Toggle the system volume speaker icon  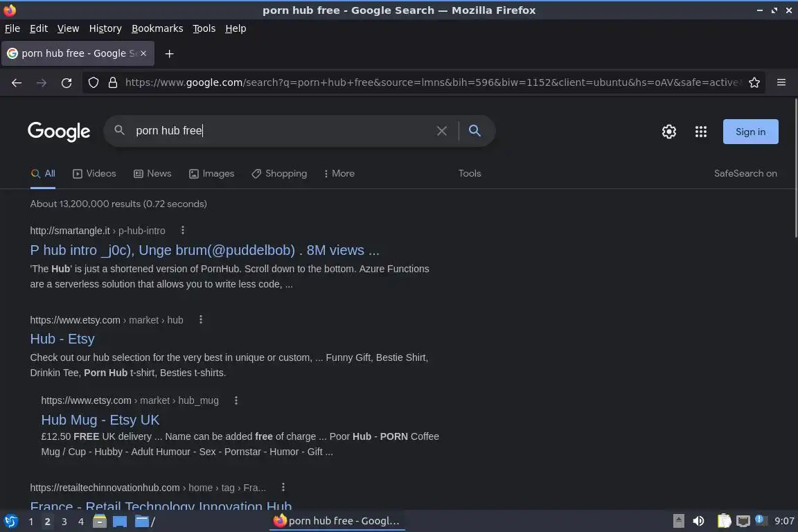click(699, 522)
